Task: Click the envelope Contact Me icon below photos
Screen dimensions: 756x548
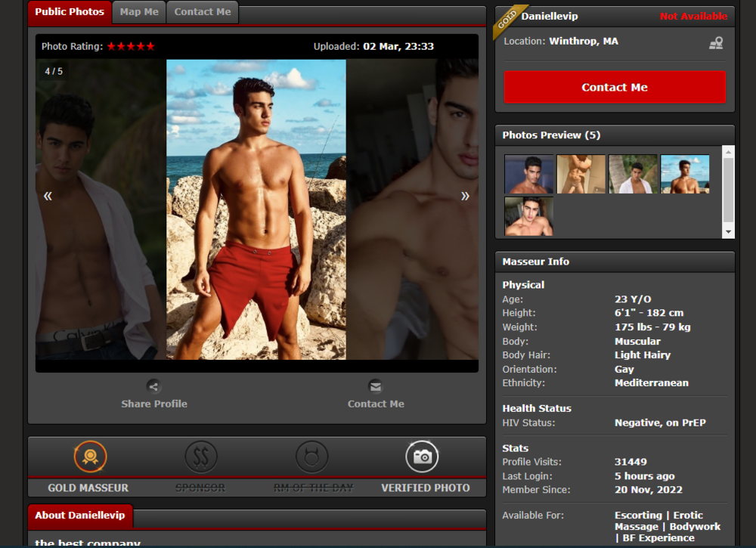Action: [376, 387]
